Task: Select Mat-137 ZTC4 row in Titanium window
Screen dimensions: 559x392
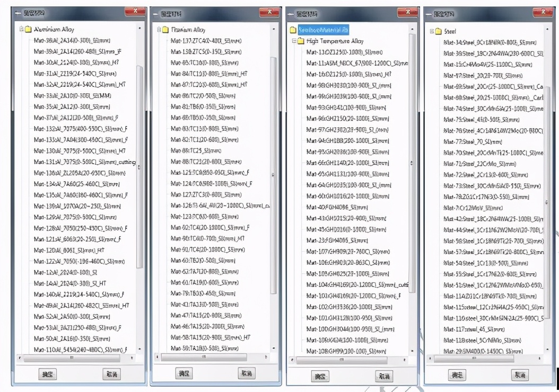Action: coord(206,41)
